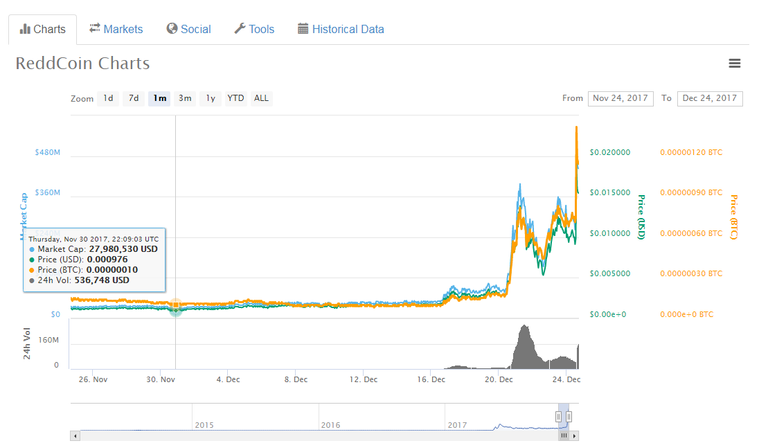
Task: Click the $480M market cap axis value
Action: [x=48, y=152]
